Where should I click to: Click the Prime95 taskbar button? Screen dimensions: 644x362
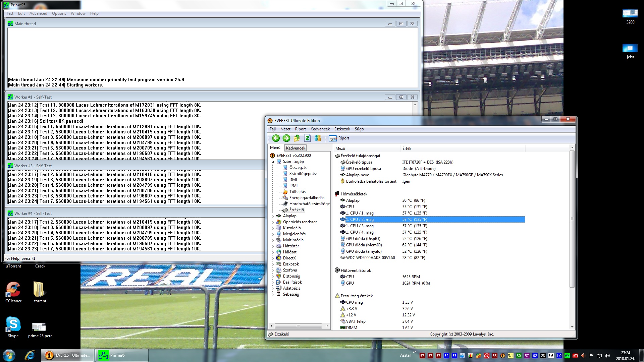[x=122, y=355]
